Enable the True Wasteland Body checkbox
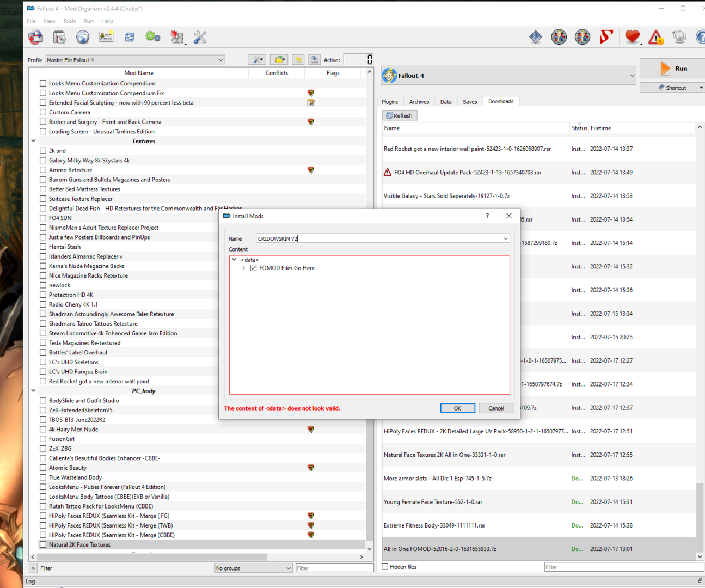 pos(43,477)
